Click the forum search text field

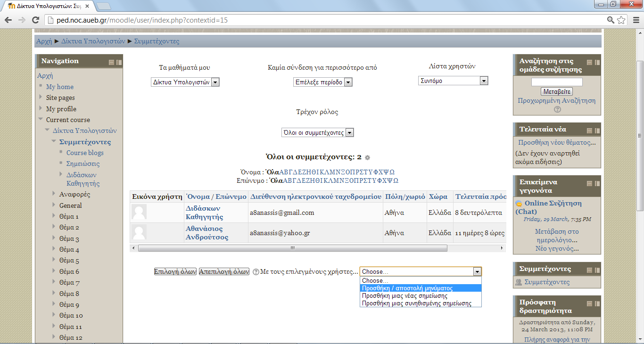557,82
